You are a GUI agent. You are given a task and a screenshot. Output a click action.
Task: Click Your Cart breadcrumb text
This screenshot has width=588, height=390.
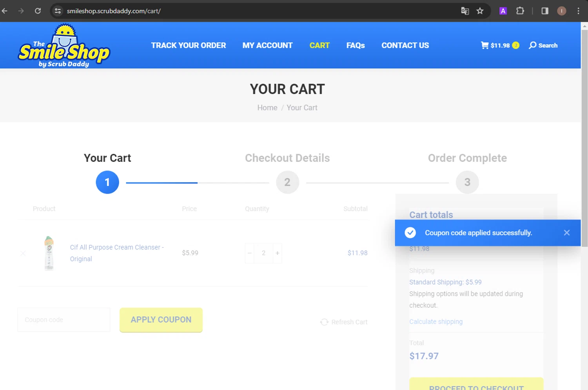point(302,108)
